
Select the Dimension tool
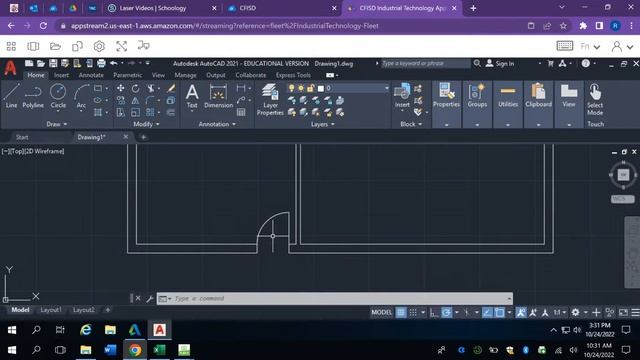[218, 96]
